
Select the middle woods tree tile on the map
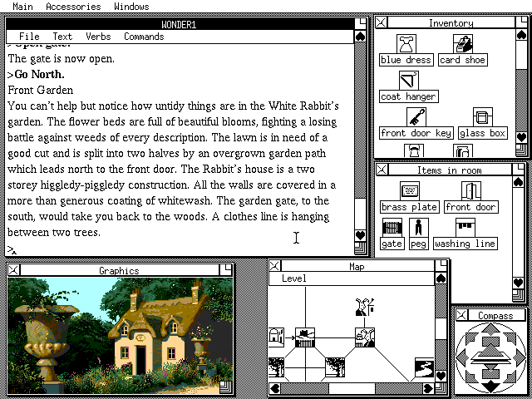335,367
